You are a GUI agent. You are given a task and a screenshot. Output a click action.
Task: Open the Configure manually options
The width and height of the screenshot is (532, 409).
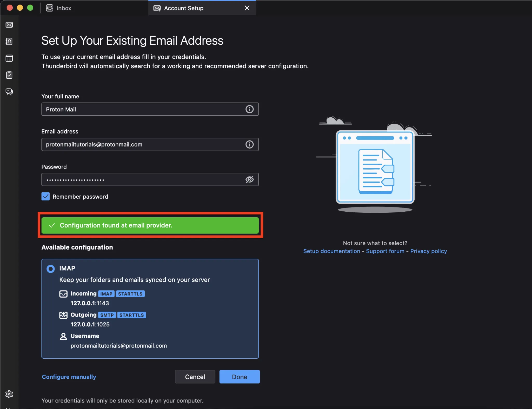(x=69, y=377)
